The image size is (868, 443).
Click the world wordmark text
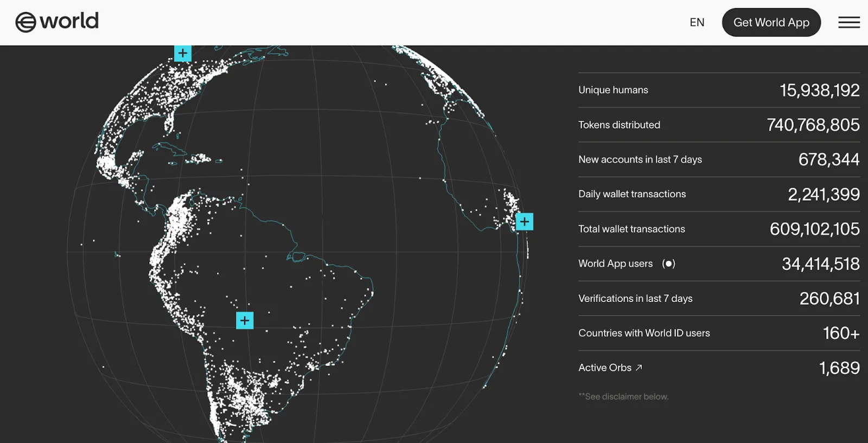[x=69, y=21]
